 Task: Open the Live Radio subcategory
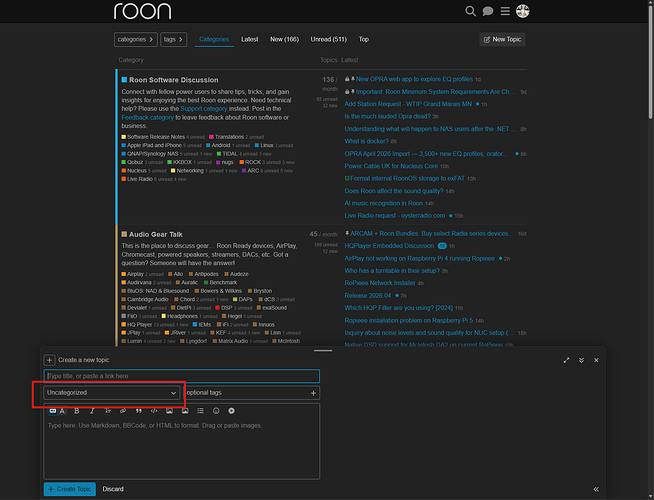click(x=140, y=179)
